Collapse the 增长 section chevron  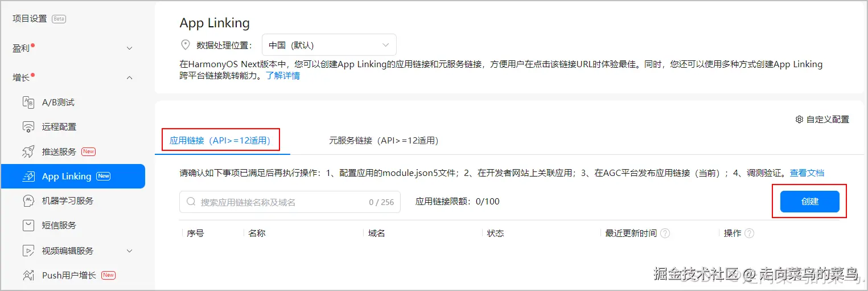129,77
